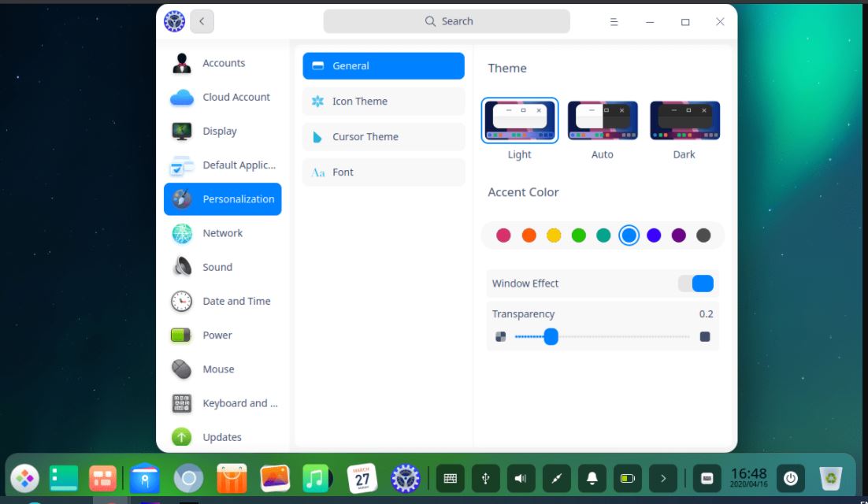Pick the green accent color

(578, 235)
